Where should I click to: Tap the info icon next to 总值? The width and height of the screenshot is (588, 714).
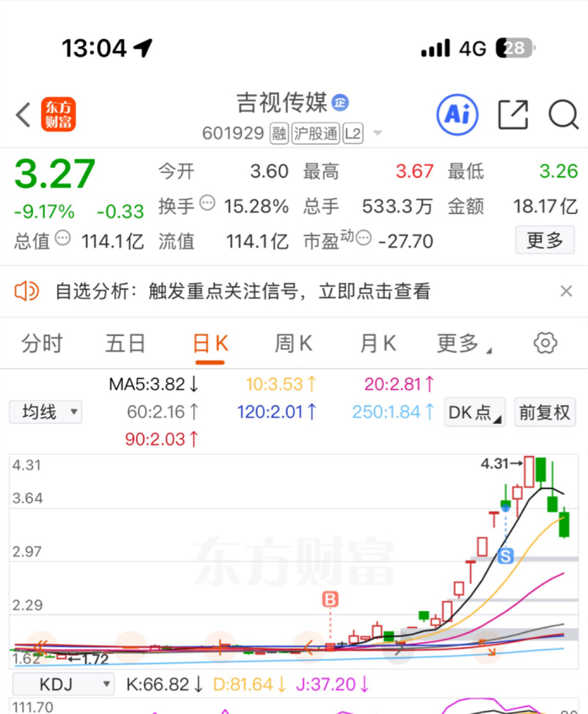pyautogui.click(x=63, y=238)
